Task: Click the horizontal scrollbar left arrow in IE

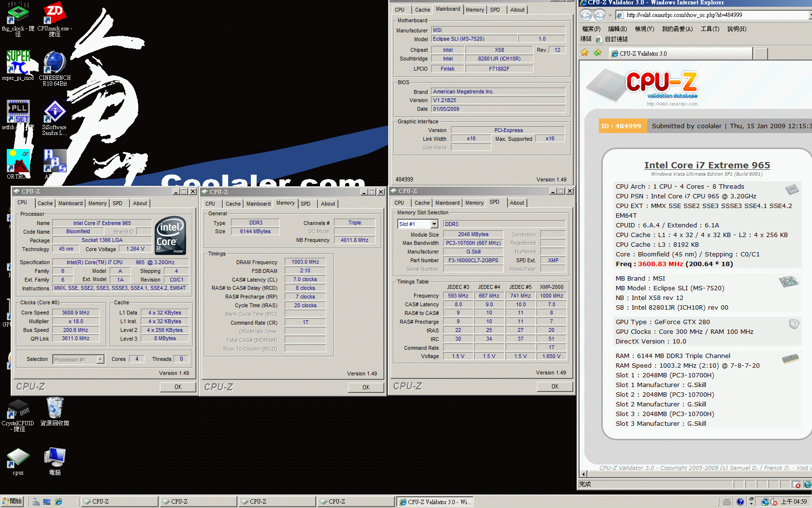Action: (x=583, y=474)
